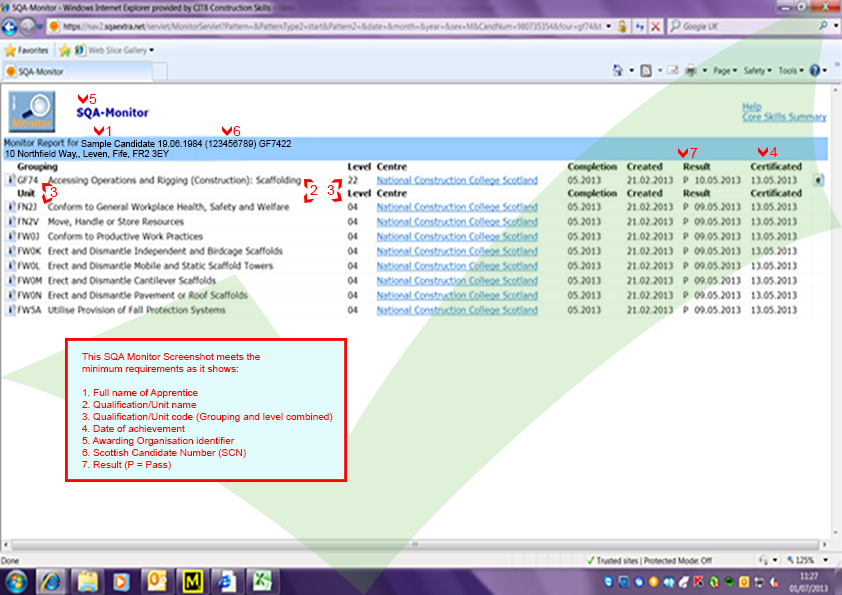
Task: Open search provider dropdown arrow
Action: [x=836, y=26]
